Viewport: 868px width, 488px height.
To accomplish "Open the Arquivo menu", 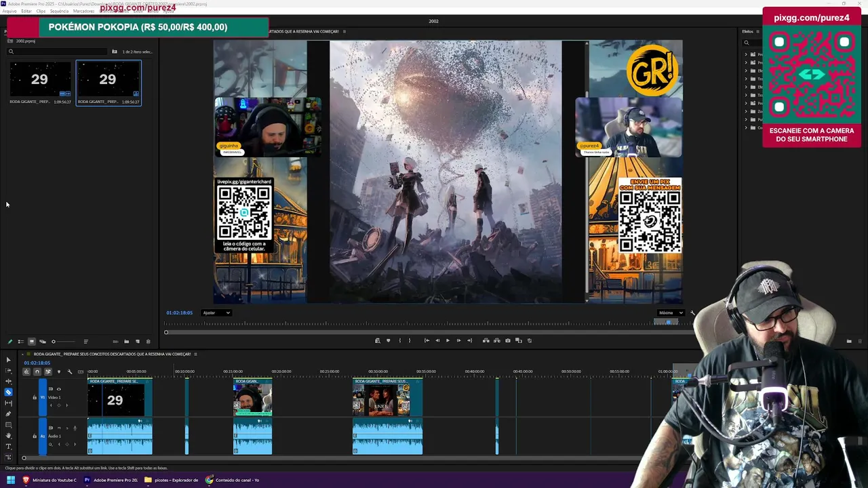I will click(x=9, y=11).
